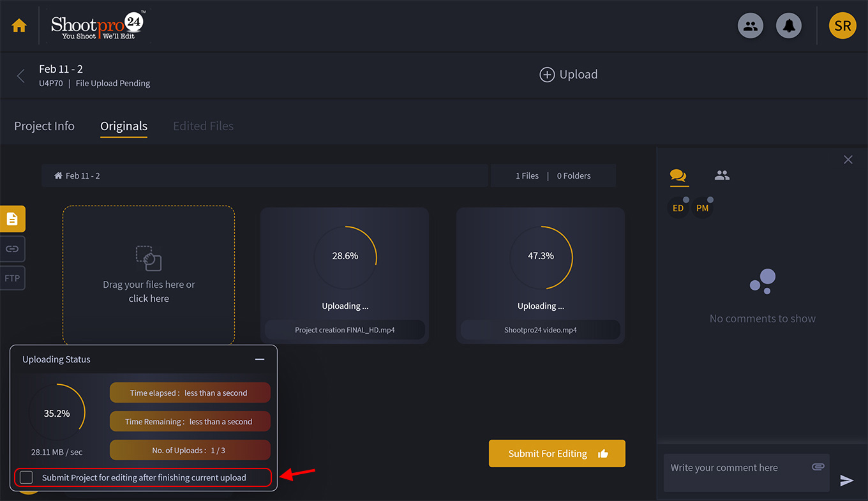Collapse the Uploading Status panel
The width and height of the screenshot is (868, 501).
[260, 359]
